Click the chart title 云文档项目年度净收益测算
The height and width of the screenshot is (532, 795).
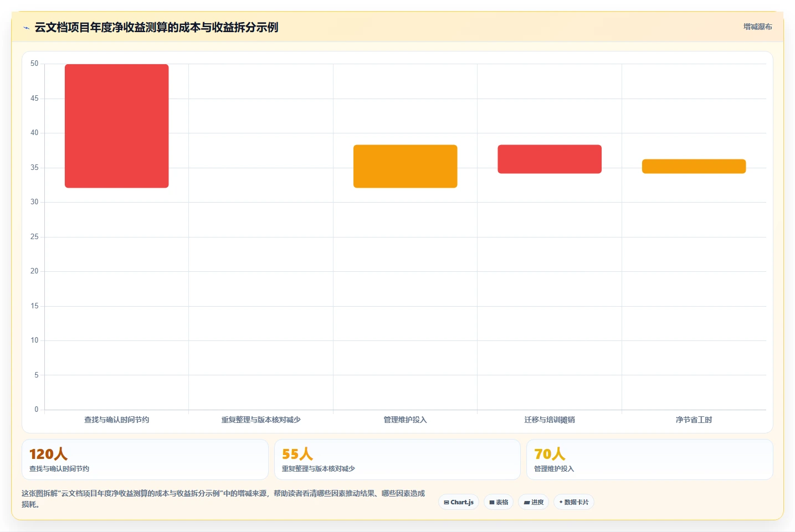click(x=156, y=27)
